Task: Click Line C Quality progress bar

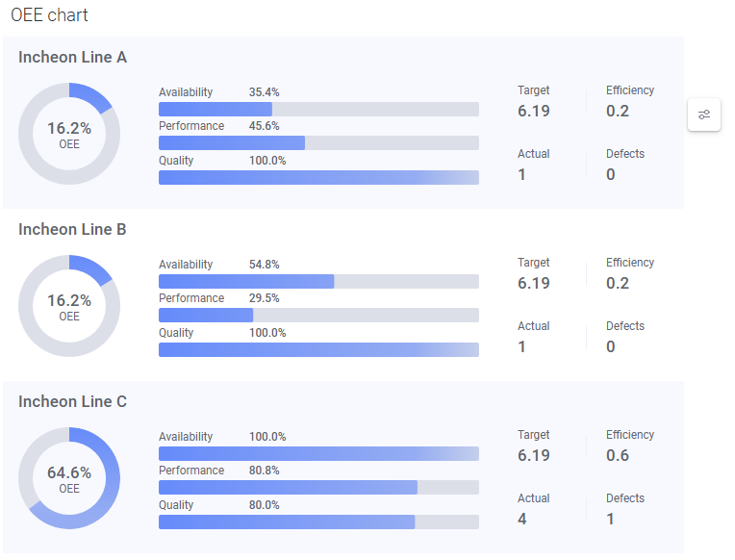Action: pos(318,522)
